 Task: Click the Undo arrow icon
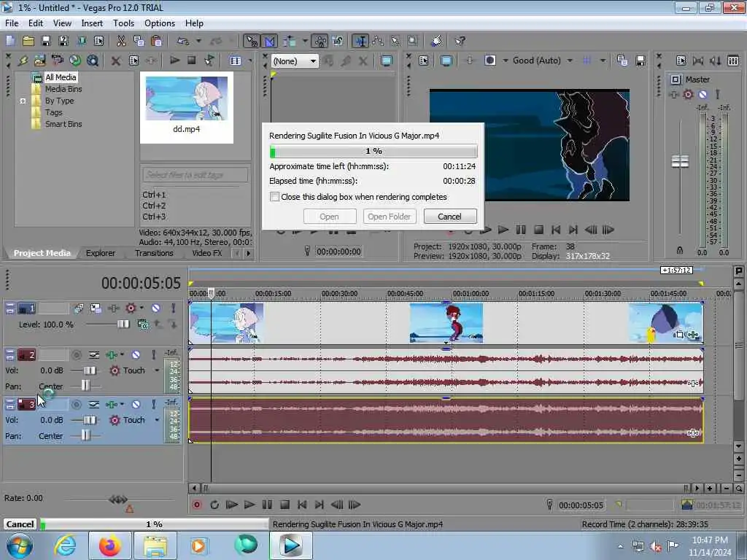183,41
